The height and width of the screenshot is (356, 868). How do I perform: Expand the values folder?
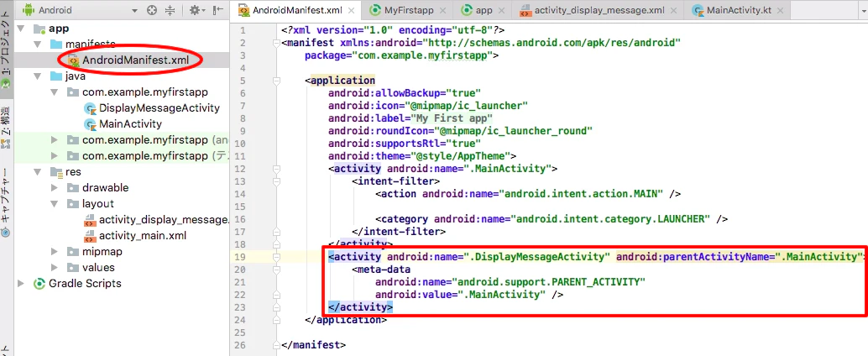pos(55,267)
